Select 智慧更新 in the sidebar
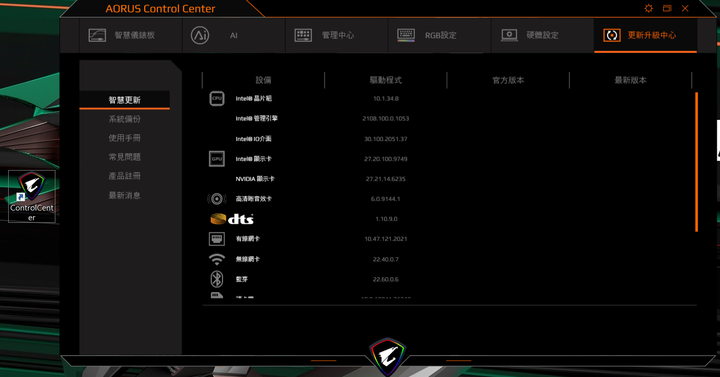 pos(124,100)
